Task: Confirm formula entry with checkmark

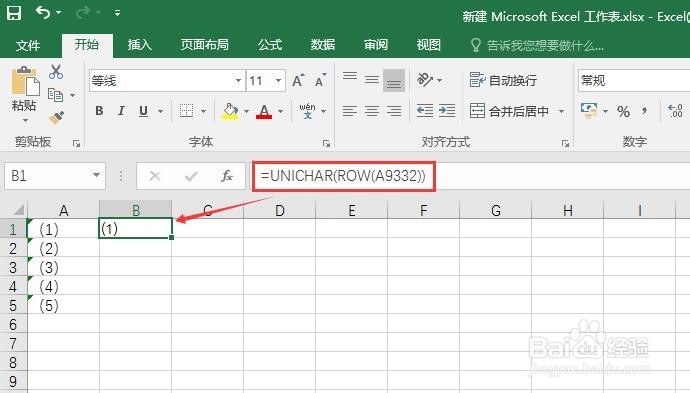Action: point(191,176)
